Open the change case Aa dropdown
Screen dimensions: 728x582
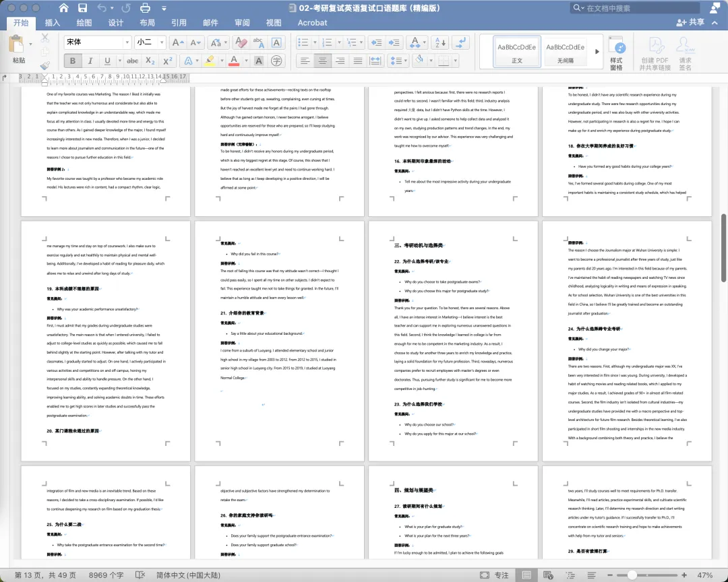pos(218,42)
